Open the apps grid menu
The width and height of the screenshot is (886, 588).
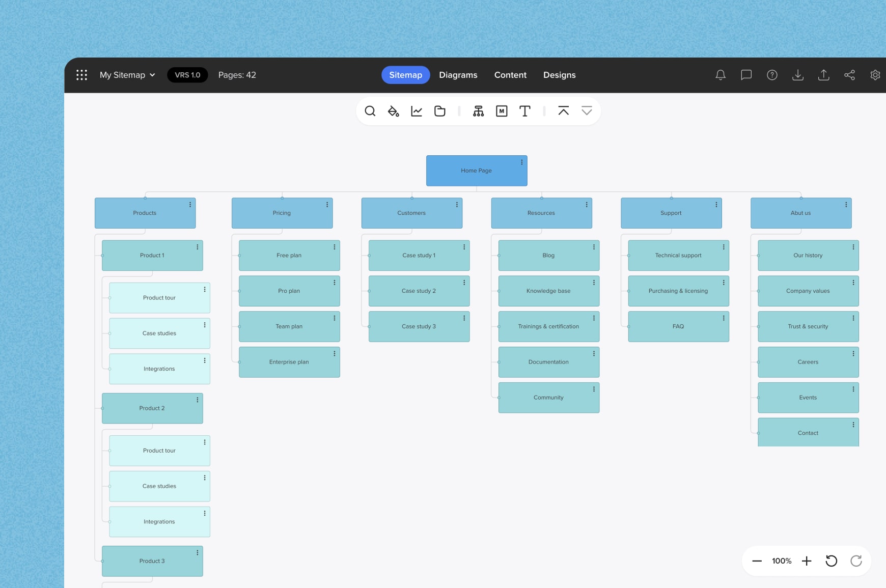coord(81,75)
